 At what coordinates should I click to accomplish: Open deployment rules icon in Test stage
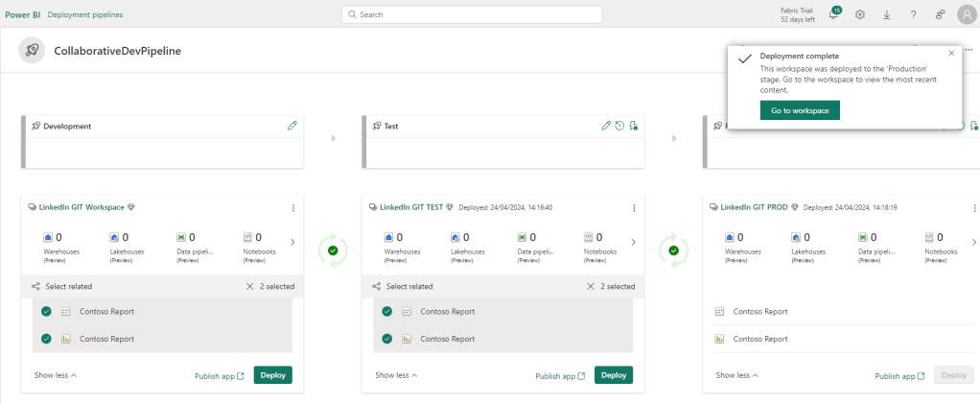(634, 126)
